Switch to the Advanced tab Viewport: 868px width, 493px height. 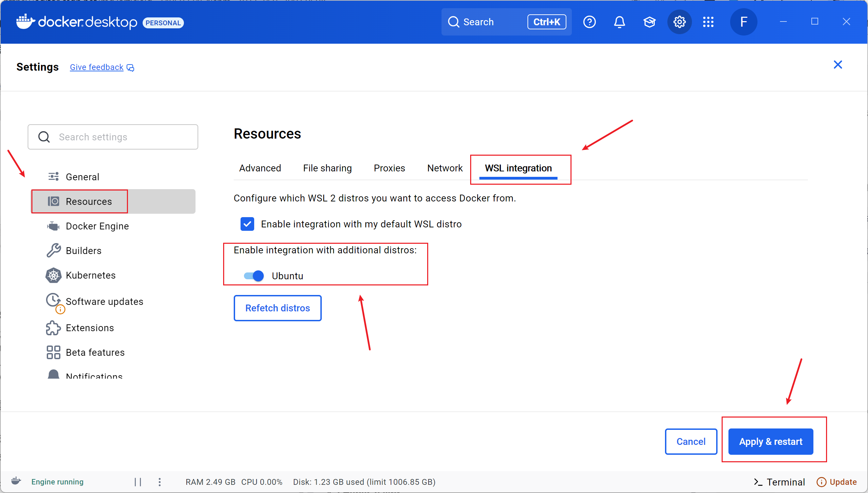coord(260,168)
